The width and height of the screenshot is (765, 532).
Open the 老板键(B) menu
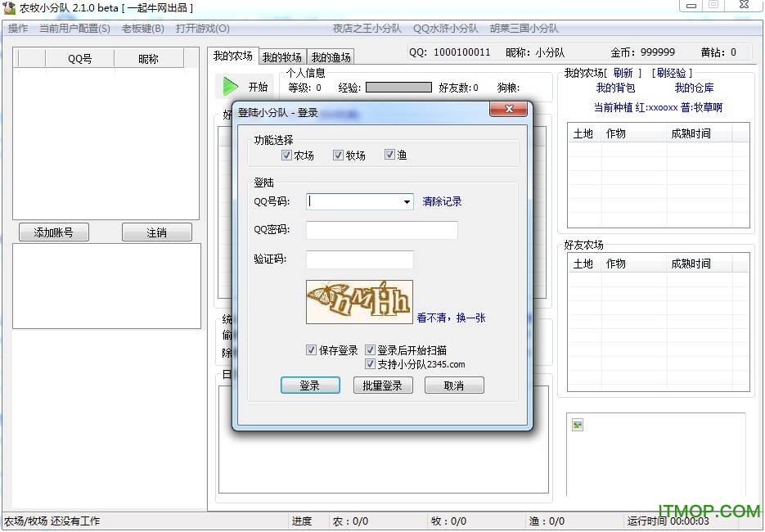tap(143, 29)
